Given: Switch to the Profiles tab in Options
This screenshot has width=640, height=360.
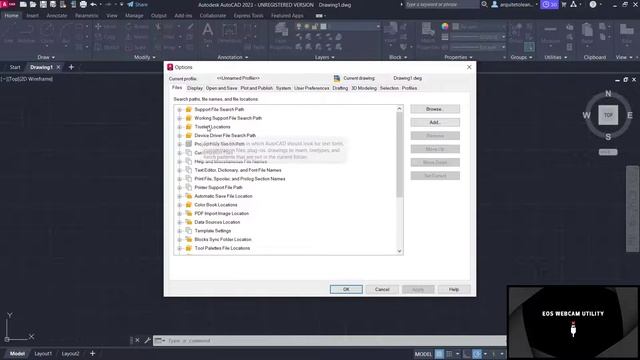Looking at the screenshot, I should (409, 88).
